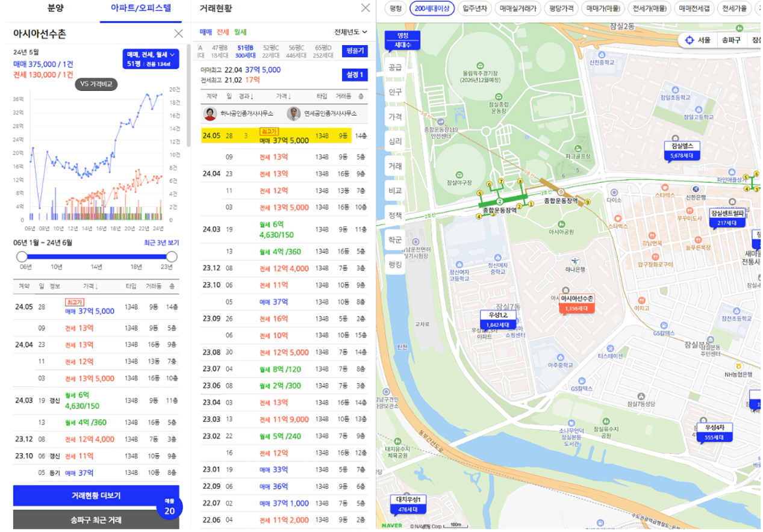The width and height of the screenshot is (763, 532).
Task: Click the 하나은행 bank icon on map
Action: [x=576, y=261]
